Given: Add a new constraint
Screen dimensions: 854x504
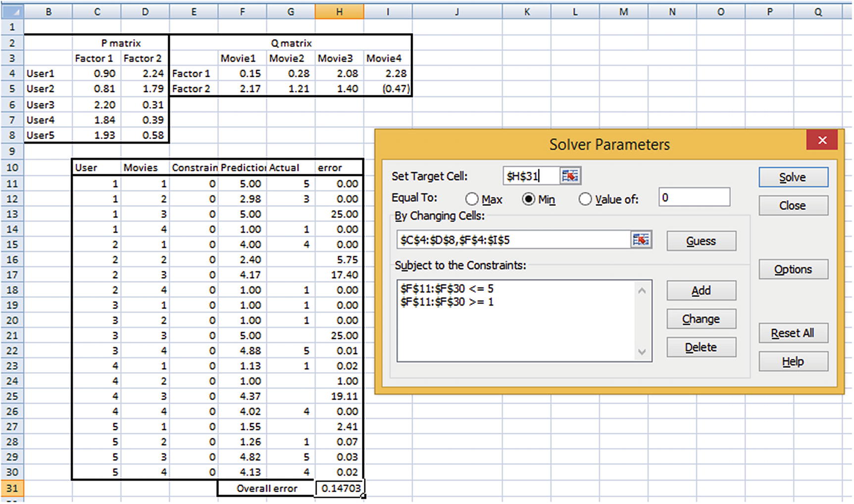Looking at the screenshot, I should 701,291.
